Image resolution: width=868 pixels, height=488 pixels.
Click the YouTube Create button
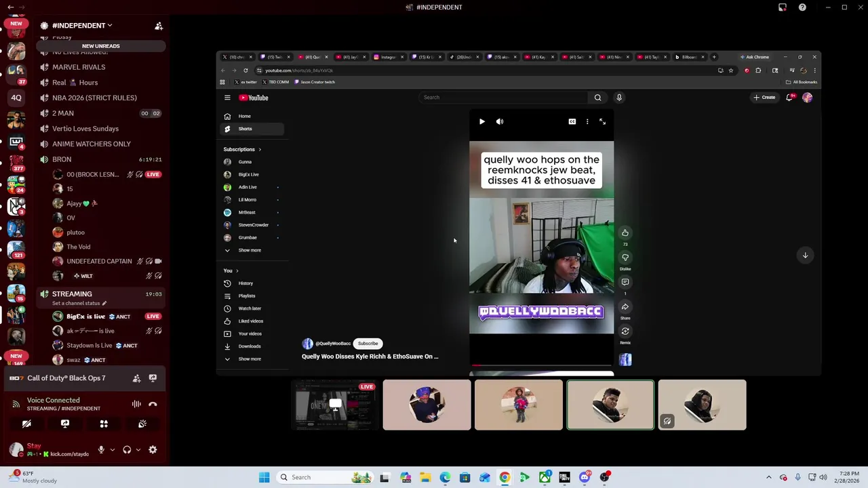coord(764,98)
